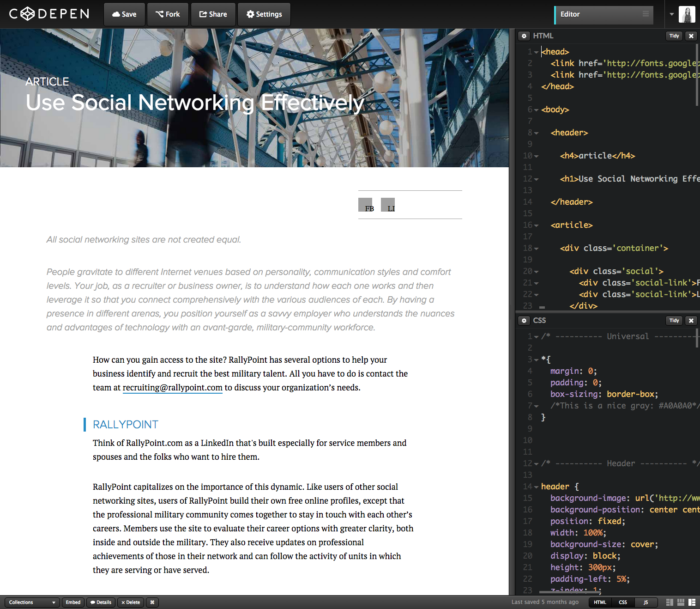Collapse the social div on HTML line 20

tap(536, 272)
